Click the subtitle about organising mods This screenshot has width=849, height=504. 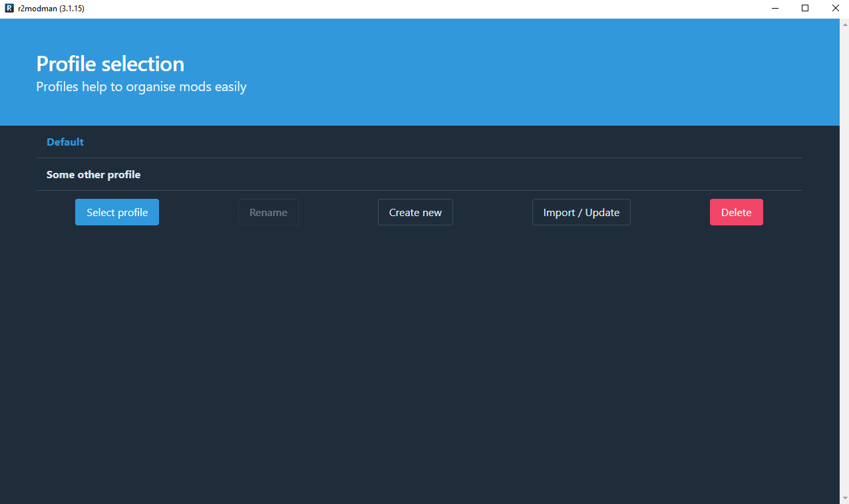141,87
